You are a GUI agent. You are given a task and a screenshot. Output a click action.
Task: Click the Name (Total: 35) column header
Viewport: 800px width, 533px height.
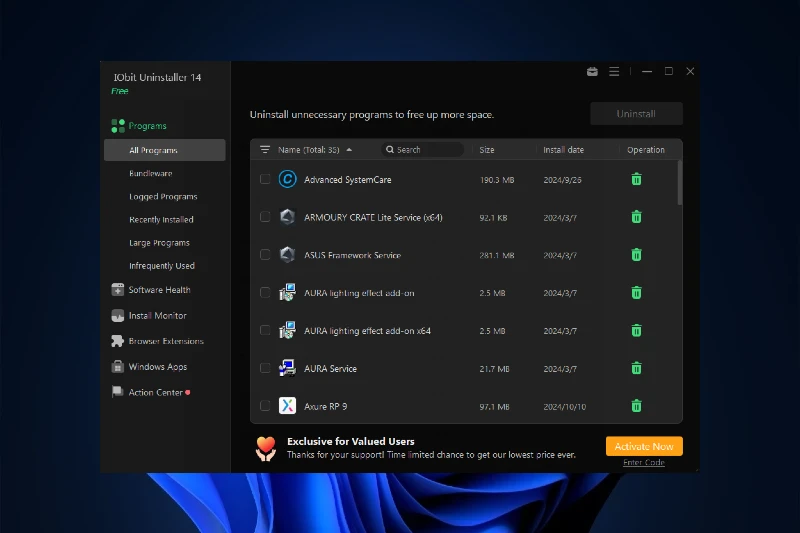pos(309,150)
